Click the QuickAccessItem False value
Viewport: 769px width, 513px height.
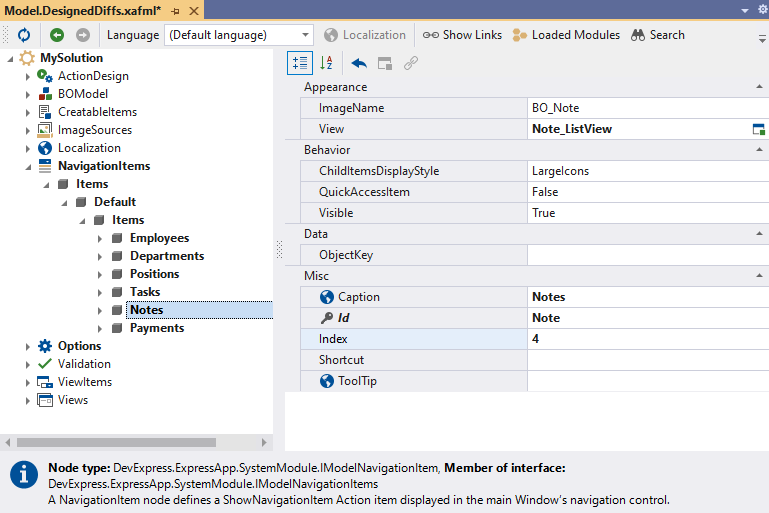[647, 192]
